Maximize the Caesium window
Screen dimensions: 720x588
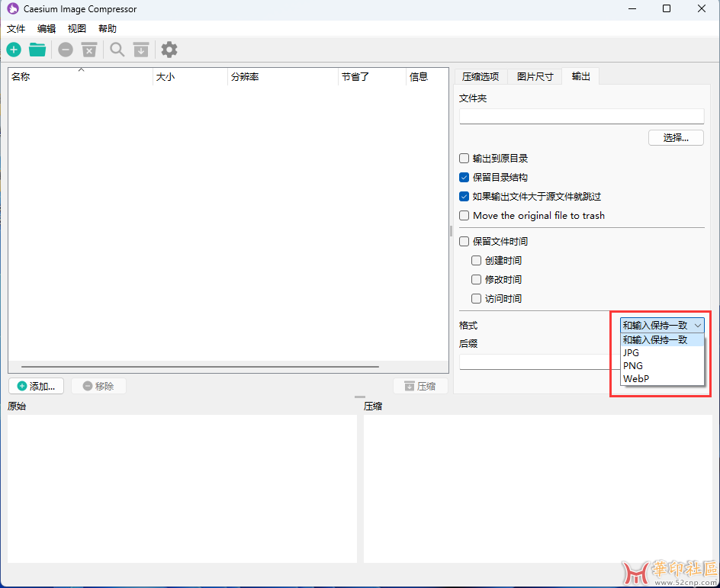pyautogui.click(x=667, y=8)
